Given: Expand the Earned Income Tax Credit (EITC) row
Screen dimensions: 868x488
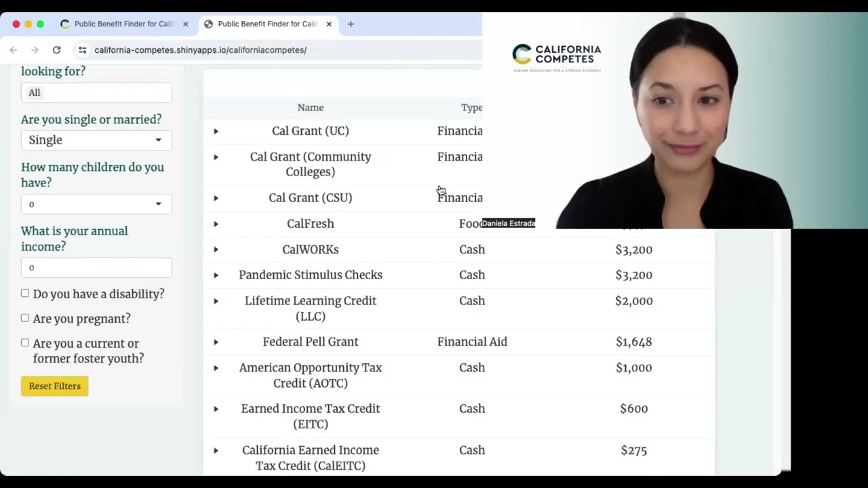Looking at the screenshot, I should (x=216, y=409).
